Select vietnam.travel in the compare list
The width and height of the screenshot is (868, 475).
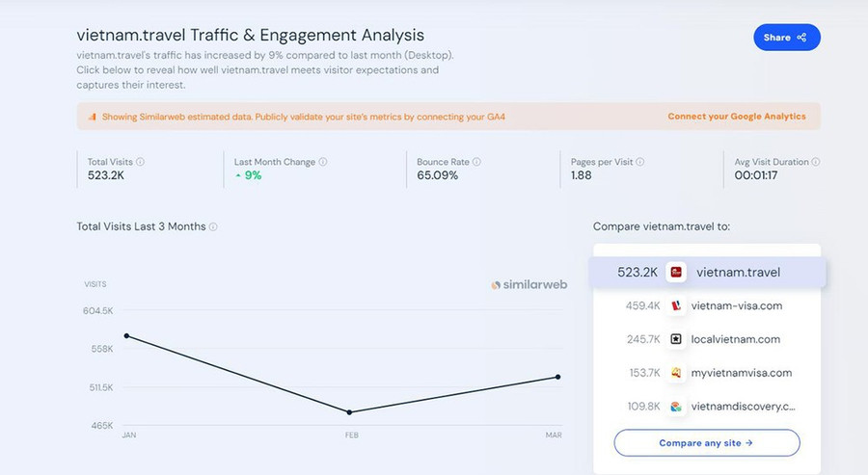pyautogui.click(x=738, y=273)
